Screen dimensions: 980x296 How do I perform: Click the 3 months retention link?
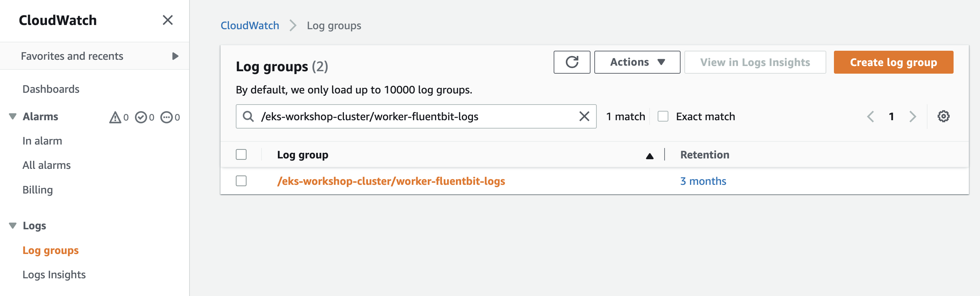point(703,181)
